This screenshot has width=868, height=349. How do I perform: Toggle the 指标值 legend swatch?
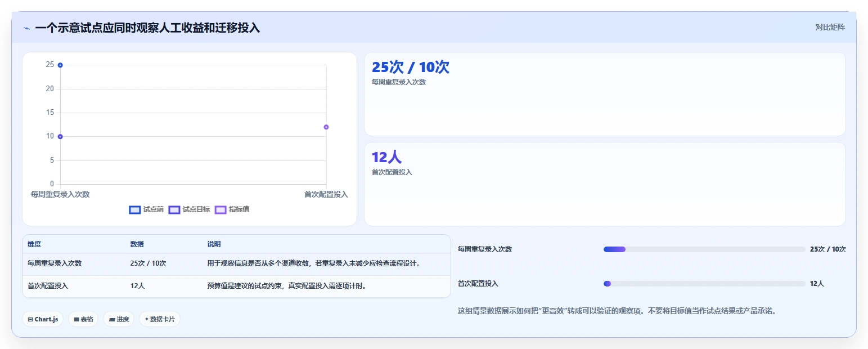(x=221, y=209)
